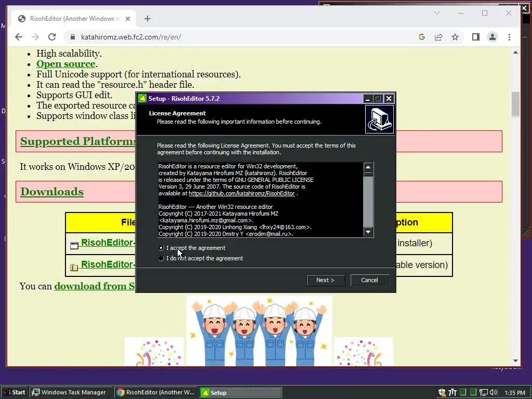Download the RisohEditor installer file link
This screenshot has height=399, width=532.
tap(108, 243)
